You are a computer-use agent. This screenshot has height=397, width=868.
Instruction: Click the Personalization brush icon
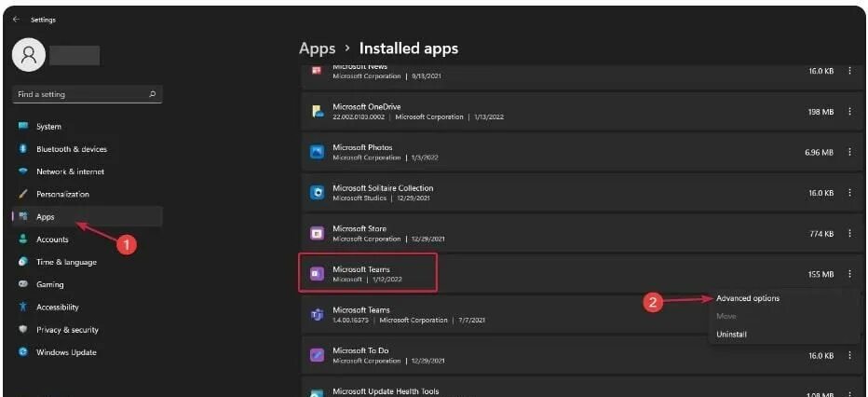(x=23, y=195)
